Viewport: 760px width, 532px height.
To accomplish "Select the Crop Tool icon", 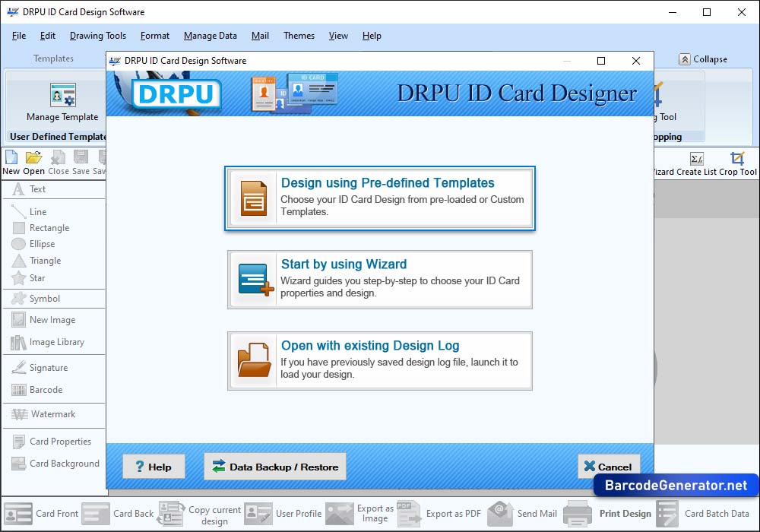I will (737, 158).
